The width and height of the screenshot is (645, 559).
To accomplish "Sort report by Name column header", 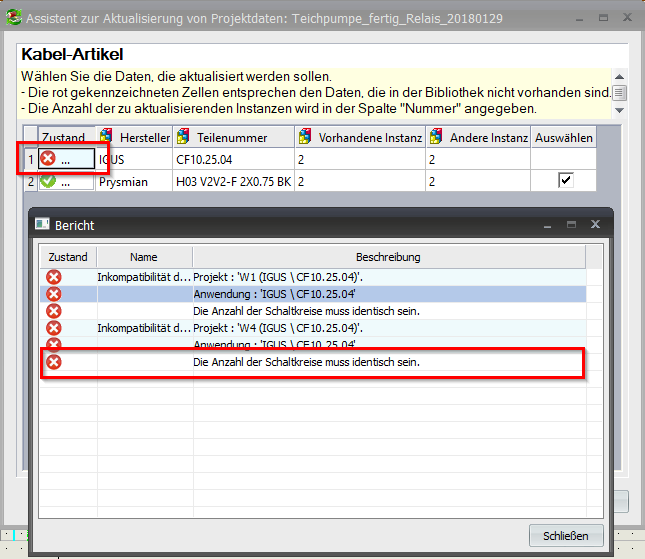I will [143, 257].
